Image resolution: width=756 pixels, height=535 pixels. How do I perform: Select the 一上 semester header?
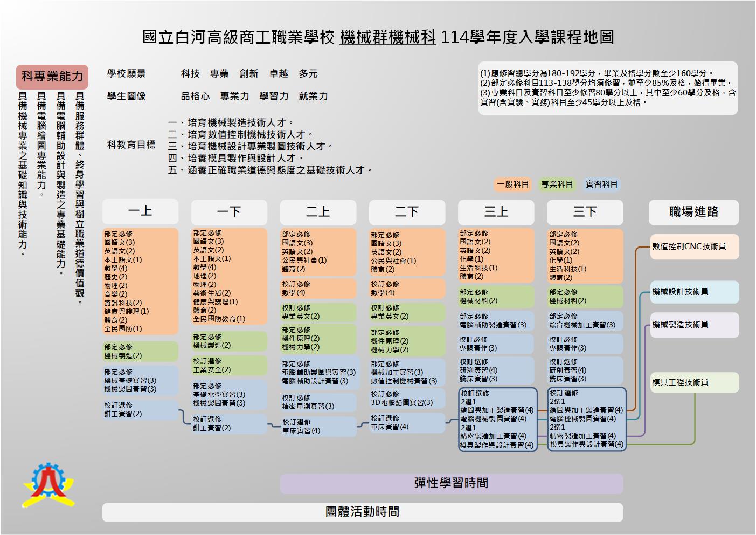point(140,211)
